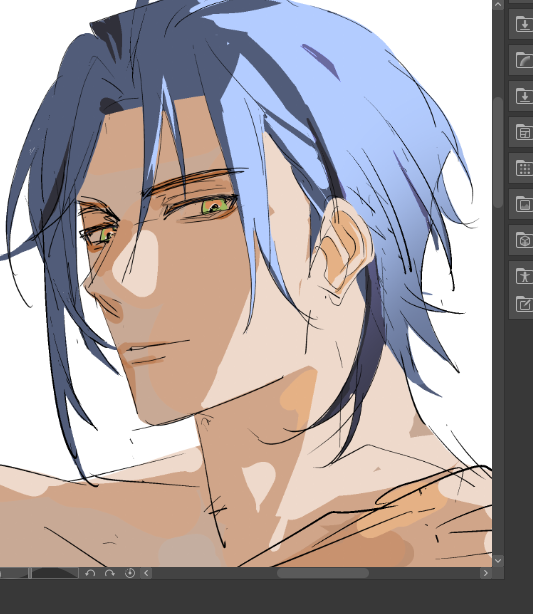Viewport: 533px width, 614px height.
Task: Open the pencil-edit material folder icon
Action: coord(523,304)
